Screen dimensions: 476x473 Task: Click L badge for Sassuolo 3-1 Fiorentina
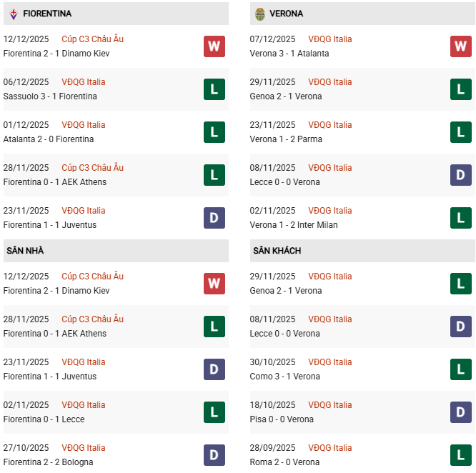tap(214, 89)
